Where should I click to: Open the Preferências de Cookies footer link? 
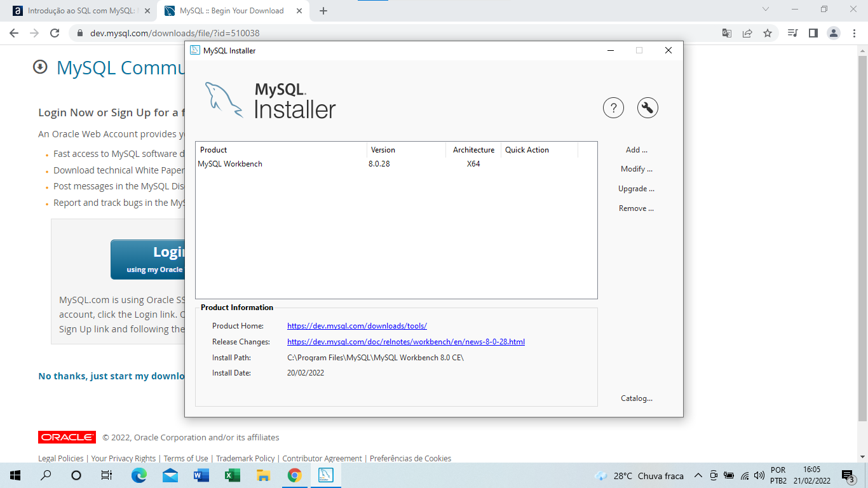[410, 458]
